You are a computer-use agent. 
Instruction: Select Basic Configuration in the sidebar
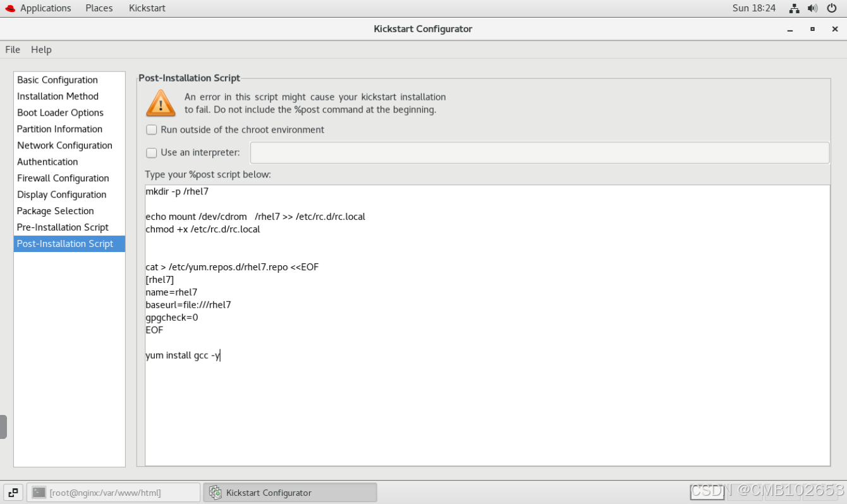tap(58, 80)
